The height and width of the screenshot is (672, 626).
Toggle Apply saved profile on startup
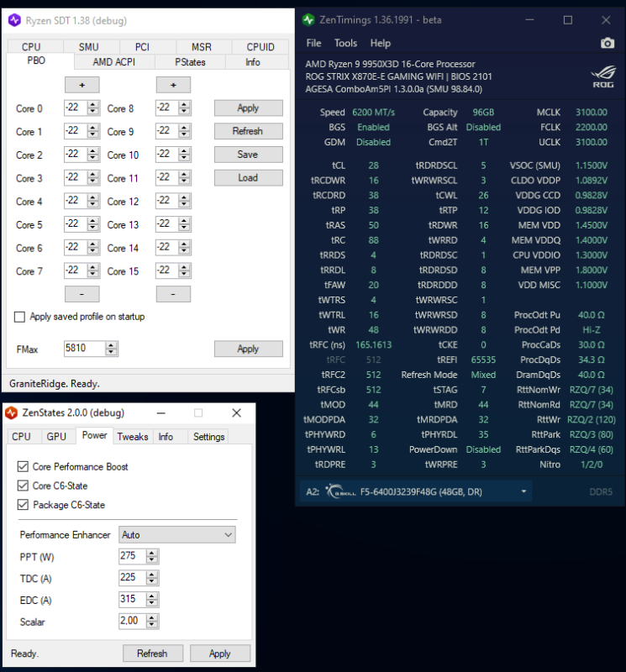point(19,317)
